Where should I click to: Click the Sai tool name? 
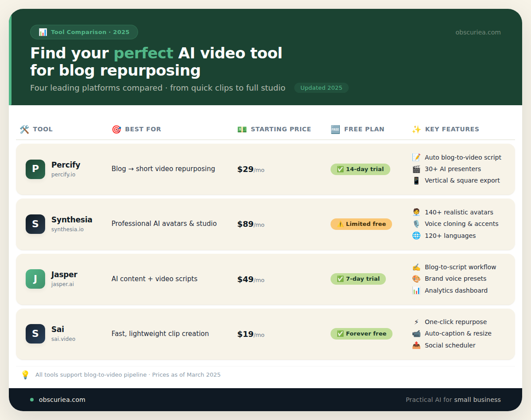click(58, 329)
